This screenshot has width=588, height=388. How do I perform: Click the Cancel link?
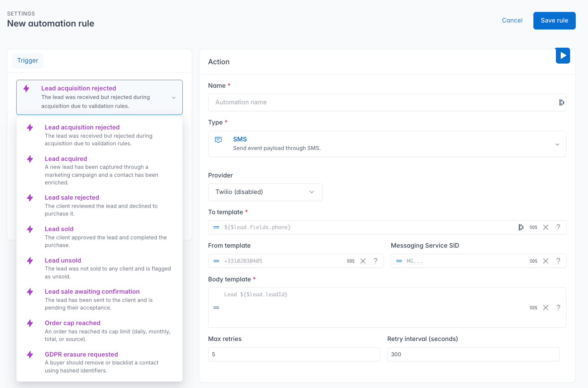(512, 21)
